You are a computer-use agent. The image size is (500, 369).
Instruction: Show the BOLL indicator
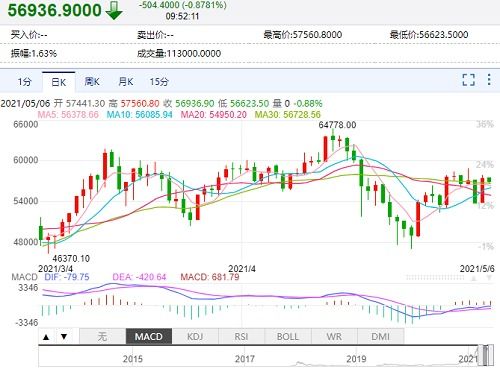[288, 336]
